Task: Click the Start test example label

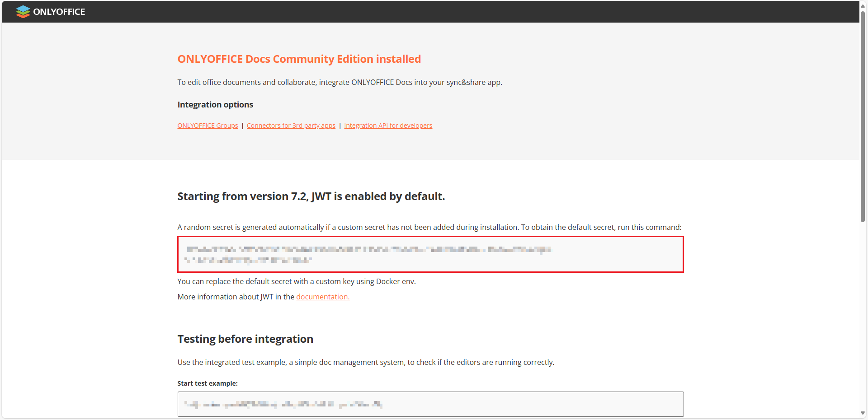Action: pyautogui.click(x=208, y=383)
